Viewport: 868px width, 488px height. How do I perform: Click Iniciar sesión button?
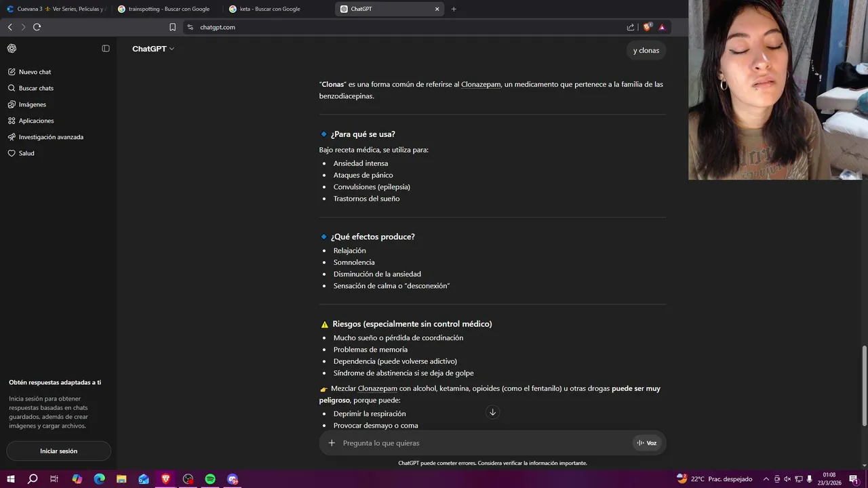(x=58, y=451)
